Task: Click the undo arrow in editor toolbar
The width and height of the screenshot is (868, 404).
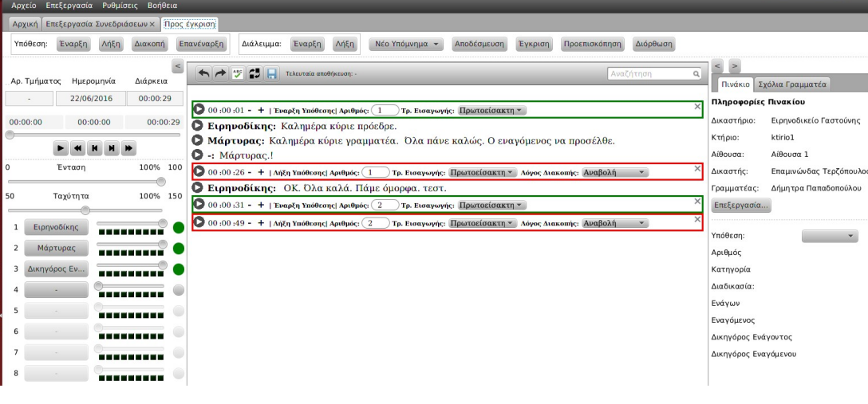Action: pyautogui.click(x=205, y=73)
